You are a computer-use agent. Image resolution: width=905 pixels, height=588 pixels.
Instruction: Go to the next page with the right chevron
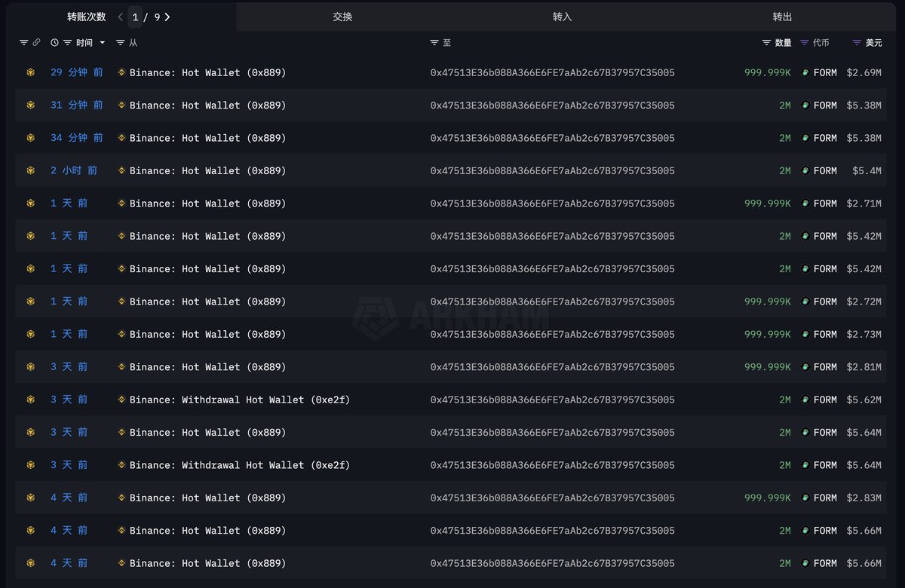[x=167, y=17]
